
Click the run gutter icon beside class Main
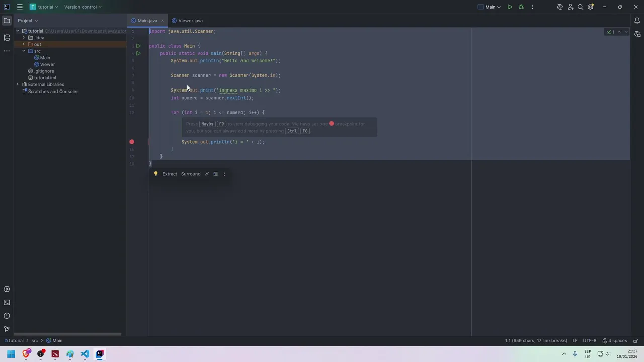pos(138,46)
